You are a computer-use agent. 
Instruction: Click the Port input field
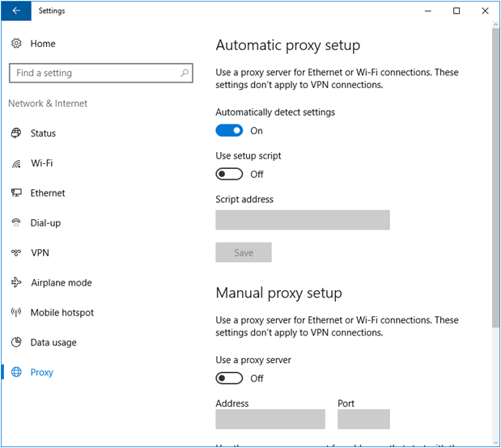point(363,419)
